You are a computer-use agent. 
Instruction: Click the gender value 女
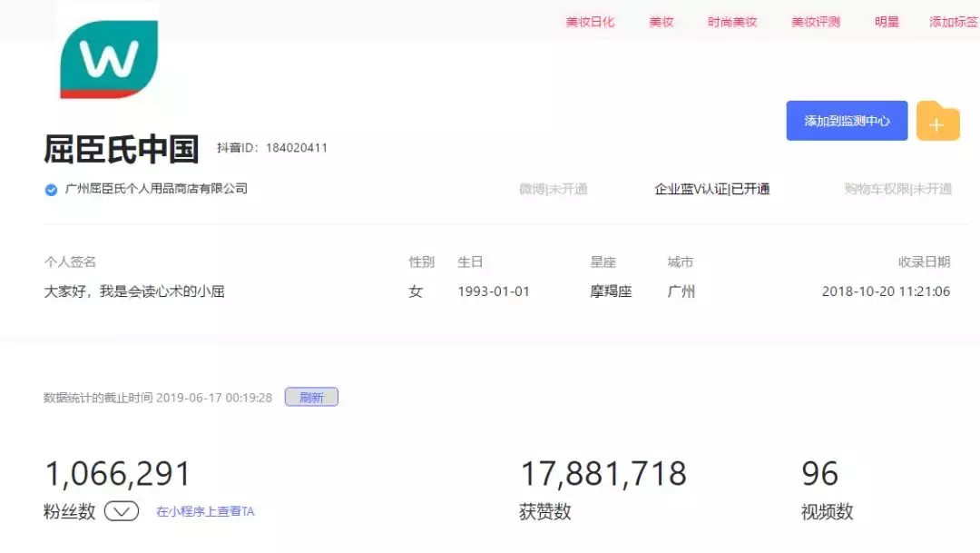[x=416, y=291]
